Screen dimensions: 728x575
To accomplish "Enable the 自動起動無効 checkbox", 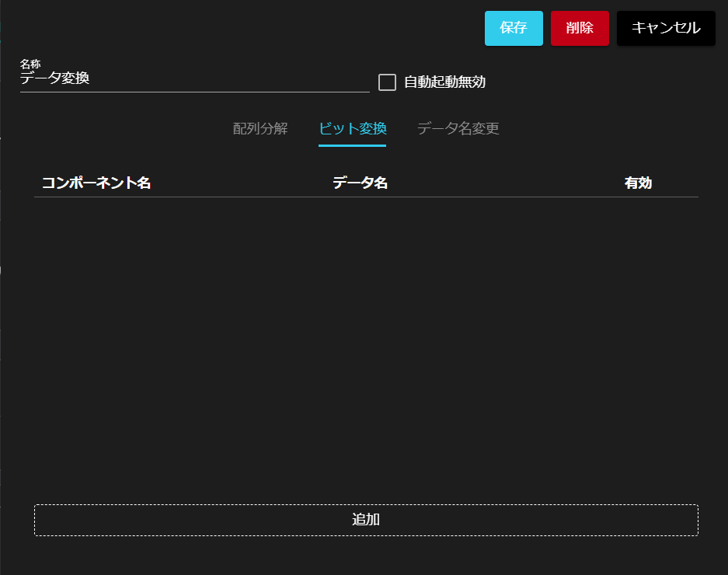I will [387, 82].
